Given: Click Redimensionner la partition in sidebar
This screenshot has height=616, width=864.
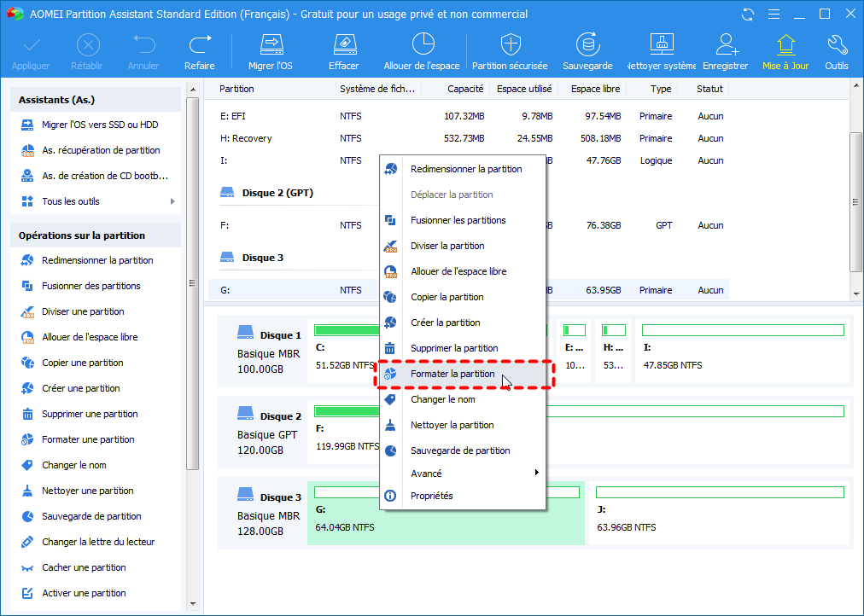Looking at the screenshot, I should pyautogui.click(x=96, y=260).
